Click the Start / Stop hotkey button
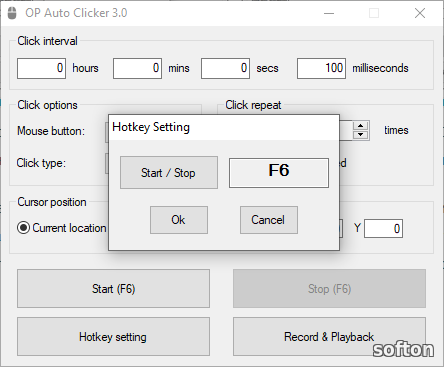Screen dimensions: 444x367 pyautogui.click(x=169, y=173)
